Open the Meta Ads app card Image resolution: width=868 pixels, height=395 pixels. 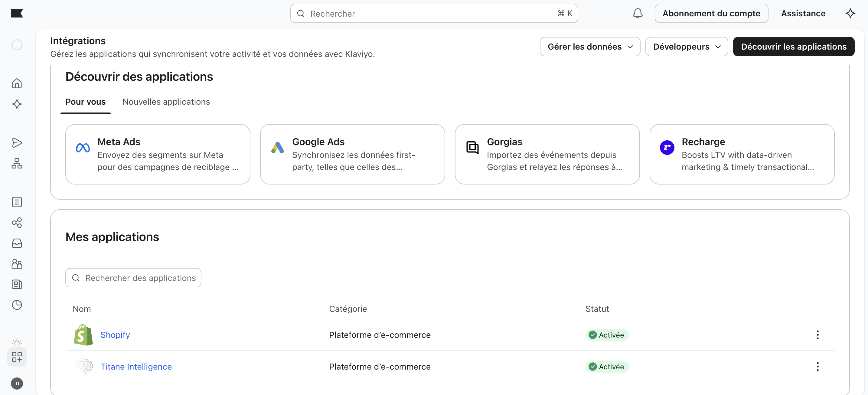pos(158,154)
